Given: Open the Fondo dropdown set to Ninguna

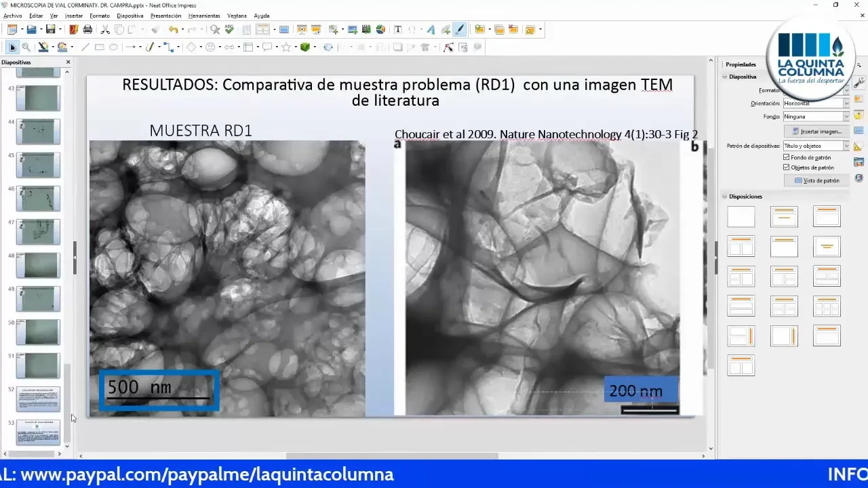Looking at the screenshot, I should (x=816, y=117).
